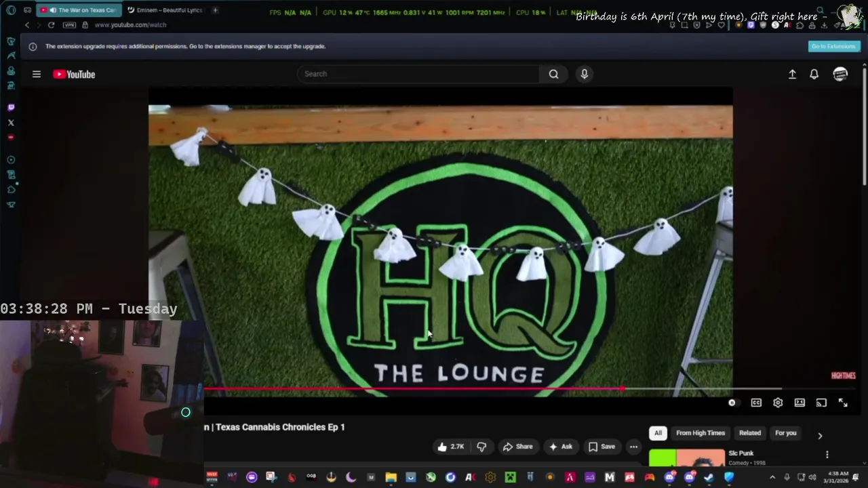Go back with the browser back arrow

point(27,25)
